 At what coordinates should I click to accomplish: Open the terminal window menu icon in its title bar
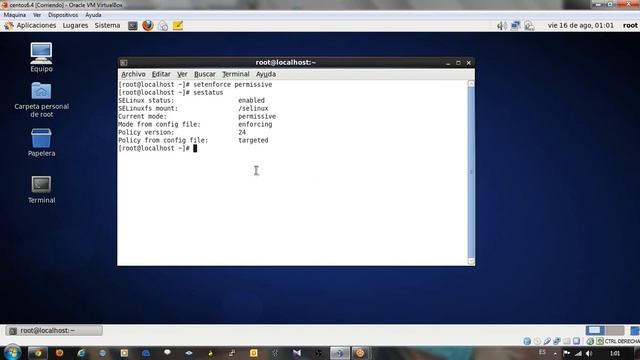pyautogui.click(x=124, y=62)
